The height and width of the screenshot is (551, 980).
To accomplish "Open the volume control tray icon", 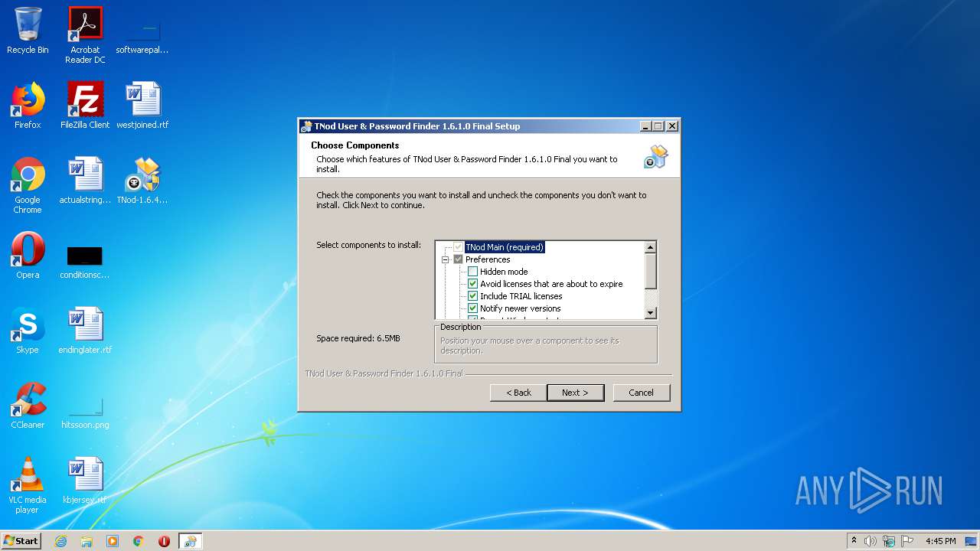I will coord(871,541).
